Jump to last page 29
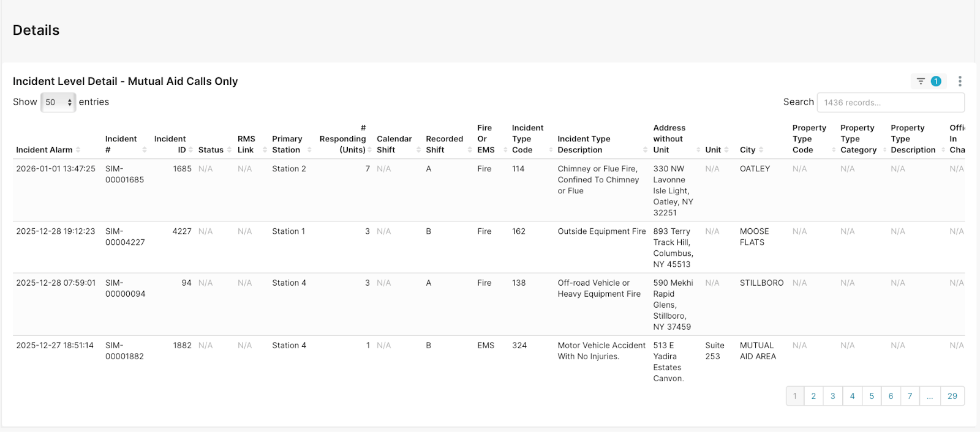This screenshot has width=980, height=432. [952, 396]
